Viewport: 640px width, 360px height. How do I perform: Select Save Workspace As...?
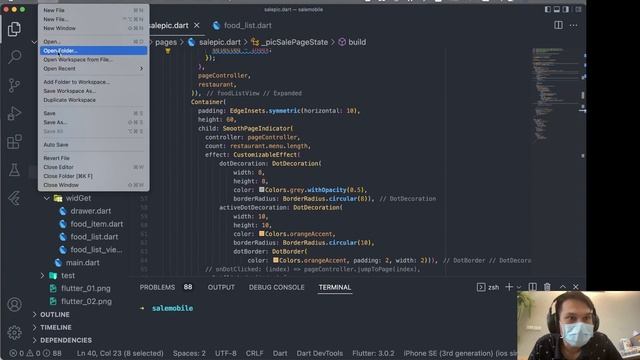tap(93, 91)
